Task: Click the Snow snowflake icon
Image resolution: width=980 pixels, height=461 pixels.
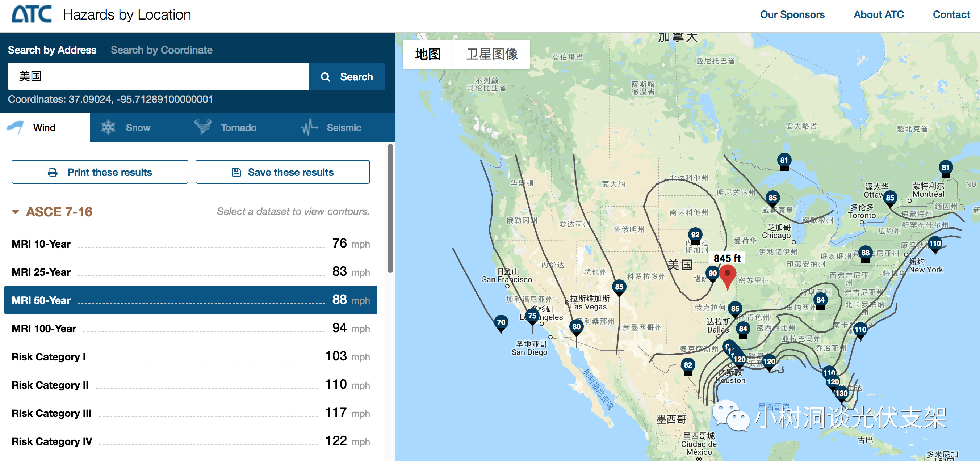Action: 108,127
